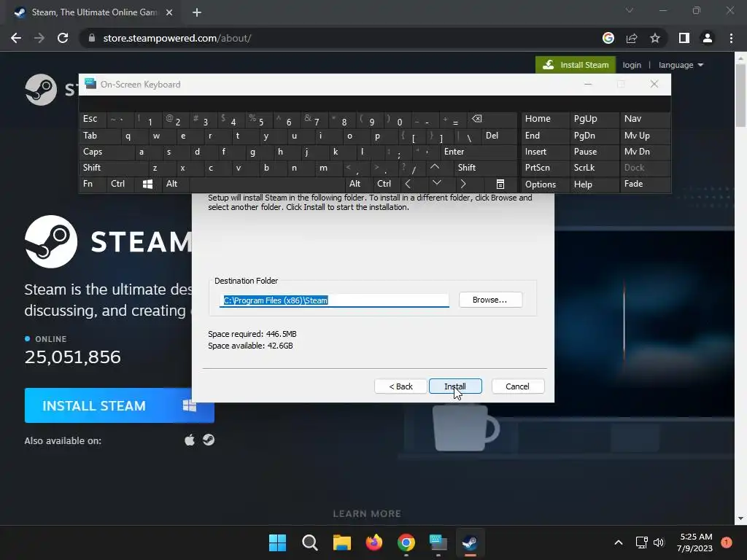This screenshot has width=747, height=560.
Task: Toggle left Alt key on On-Screen Keyboard
Action: click(x=176, y=184)
